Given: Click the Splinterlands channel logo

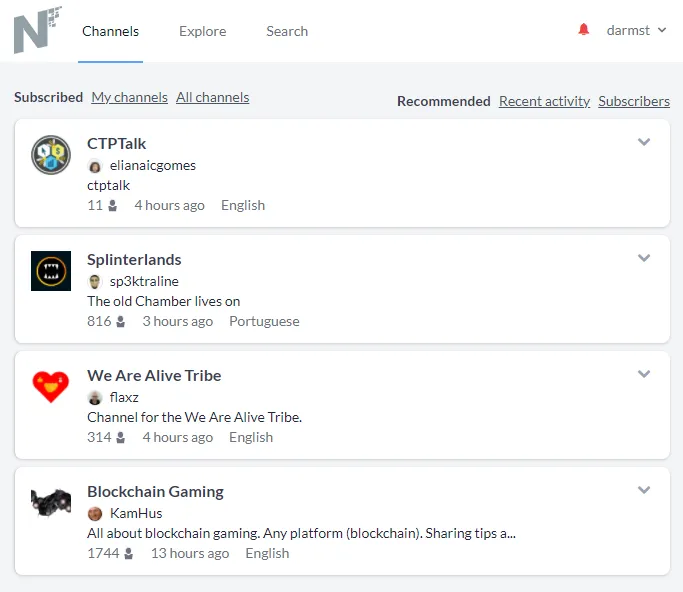Looking at the screenshot, I should tap(51, 271).
